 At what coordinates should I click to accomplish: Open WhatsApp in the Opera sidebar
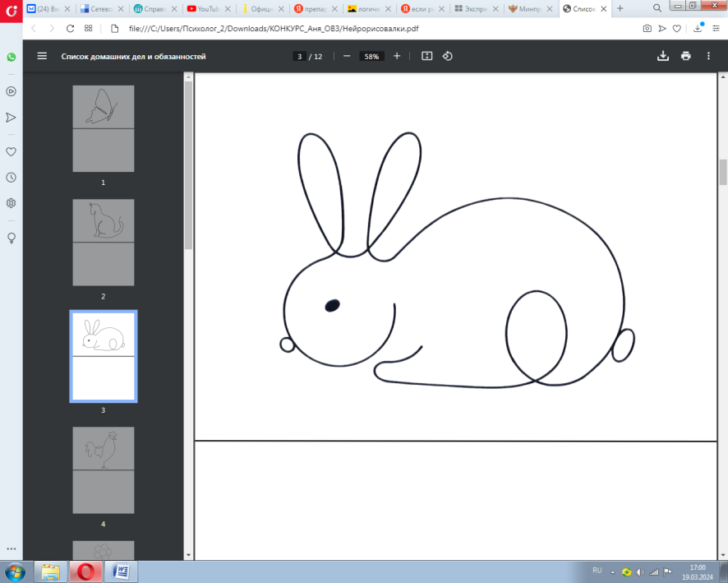[x=12, y=58]
